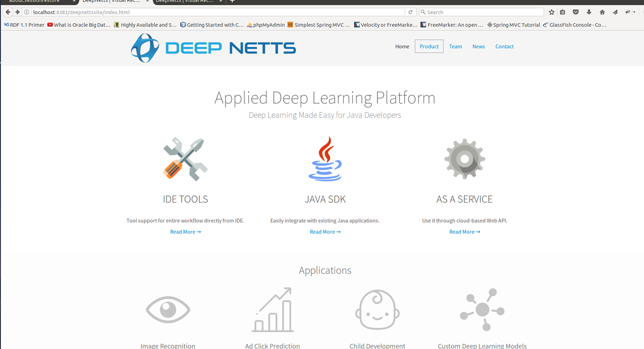The width and height of the screenshot is (644, 349).
Task: Click the Java SDK coffee cup icon
Action: [x=325, y=159]
